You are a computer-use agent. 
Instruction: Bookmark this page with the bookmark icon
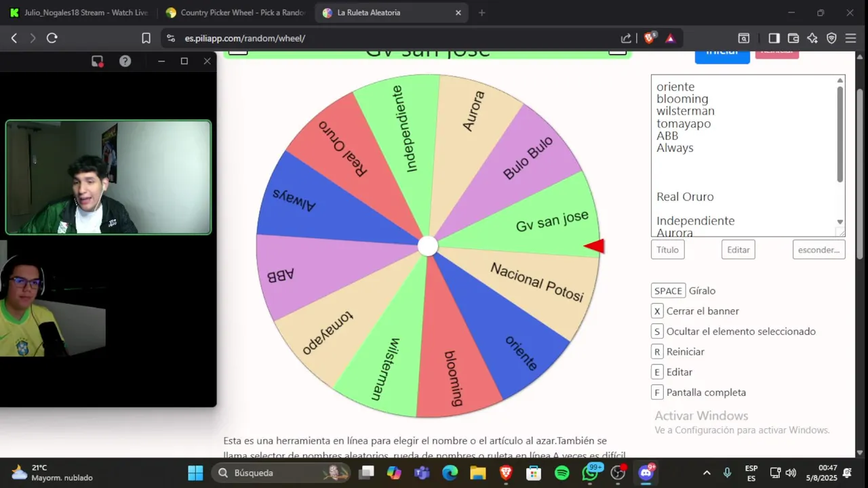click(x=146, y=39)
